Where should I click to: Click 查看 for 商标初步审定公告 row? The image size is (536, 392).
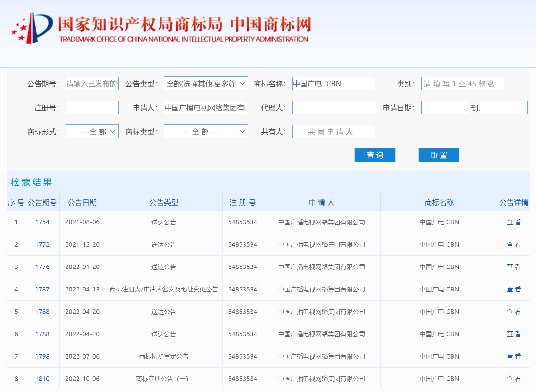[x=514, y=356]
